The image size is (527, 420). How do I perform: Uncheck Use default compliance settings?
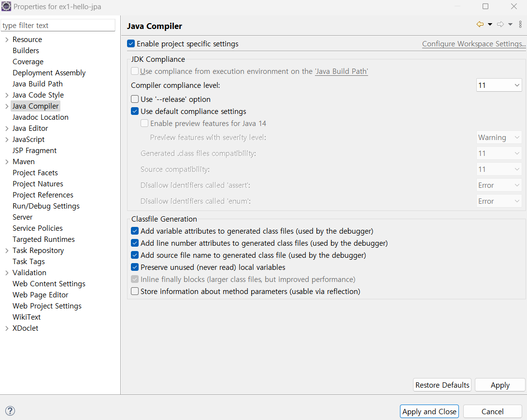135,111
